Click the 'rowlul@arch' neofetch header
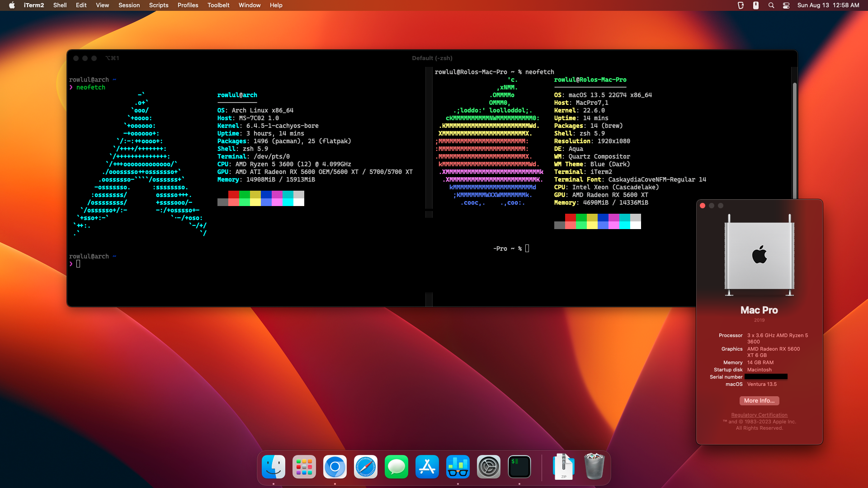This screenshot has width=868, height=488. [x=237, y=95]
